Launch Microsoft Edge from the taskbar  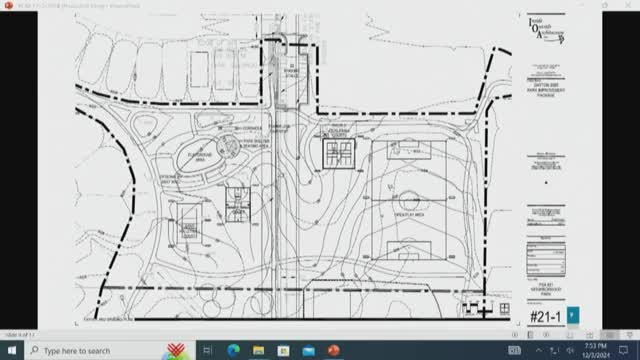point(233,350)
